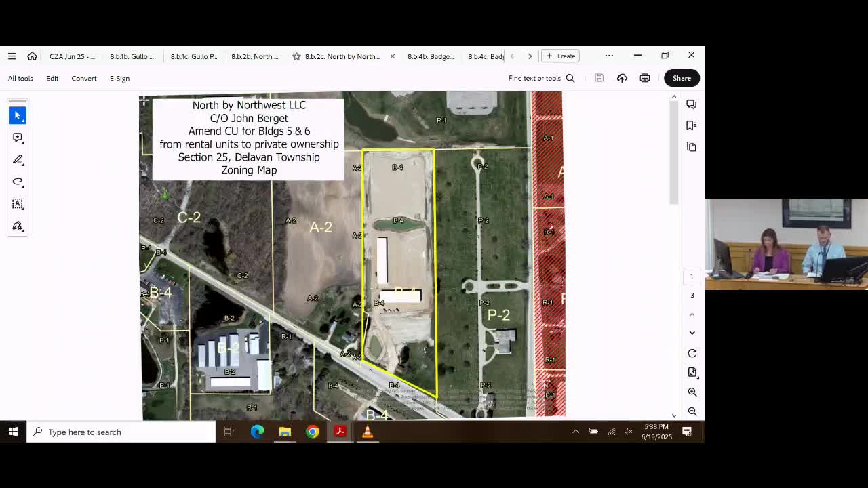Screen dimensions: 868x488
Task: Click the P-2 zoning label on the map
Action: 498,315
